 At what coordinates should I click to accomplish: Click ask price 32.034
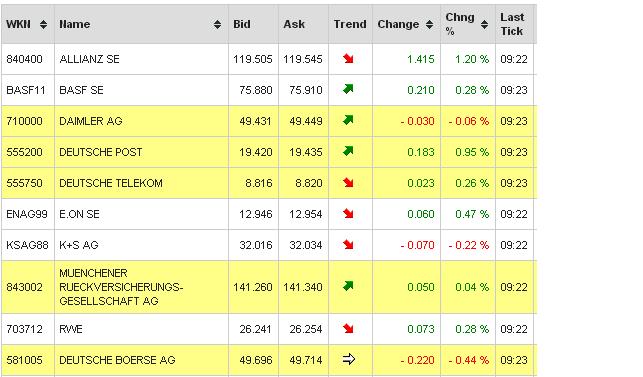[306, 245]
